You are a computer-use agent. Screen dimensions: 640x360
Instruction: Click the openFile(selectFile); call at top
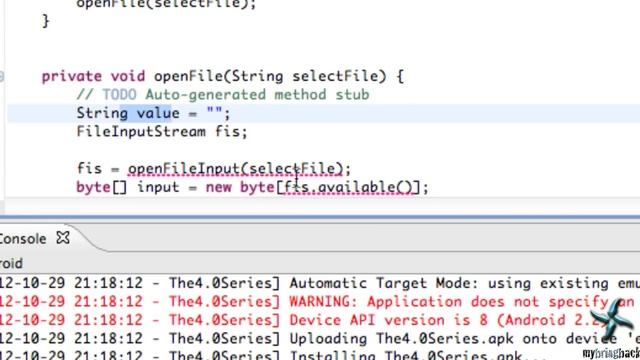pyautogui.click(x=166, y=4)
